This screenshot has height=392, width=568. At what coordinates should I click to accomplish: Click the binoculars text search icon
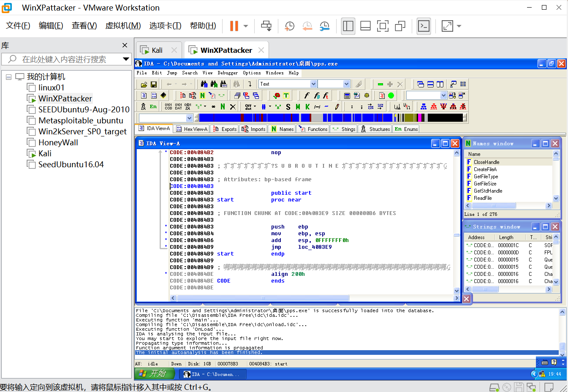214,84
